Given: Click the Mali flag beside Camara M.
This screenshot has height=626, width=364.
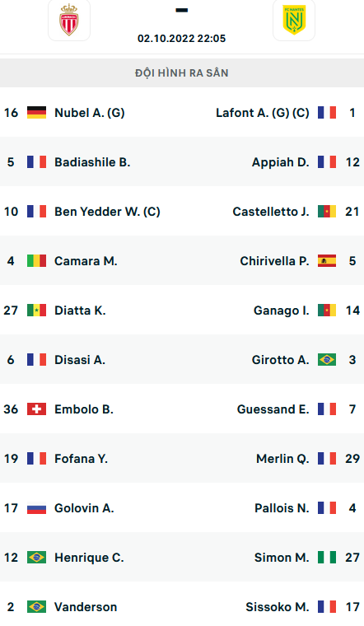Looking at the screenshot, I should point(36,261).
